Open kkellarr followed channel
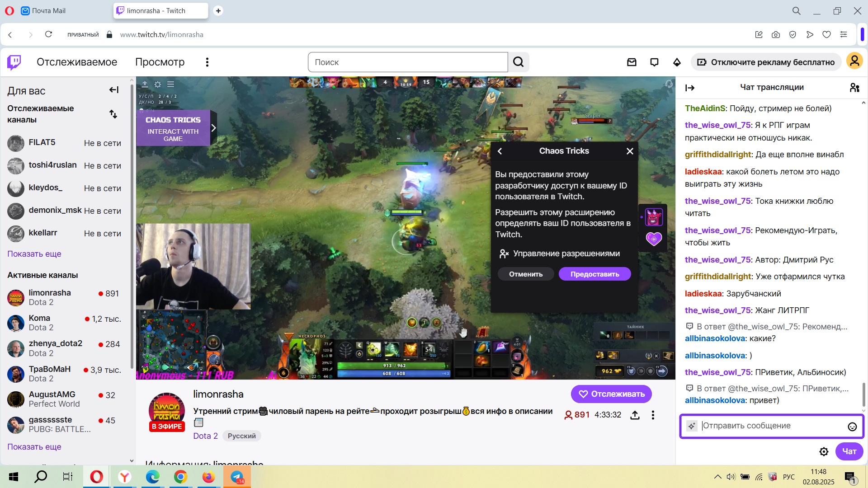 (65, 233)
